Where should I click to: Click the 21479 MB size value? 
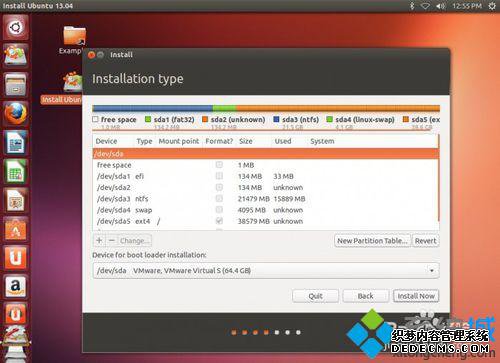coord(253,199)
